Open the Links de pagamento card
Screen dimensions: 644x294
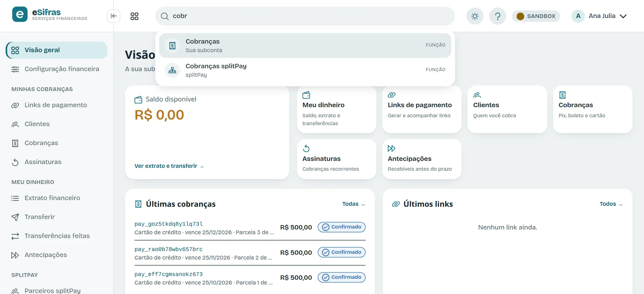point(422,109)
